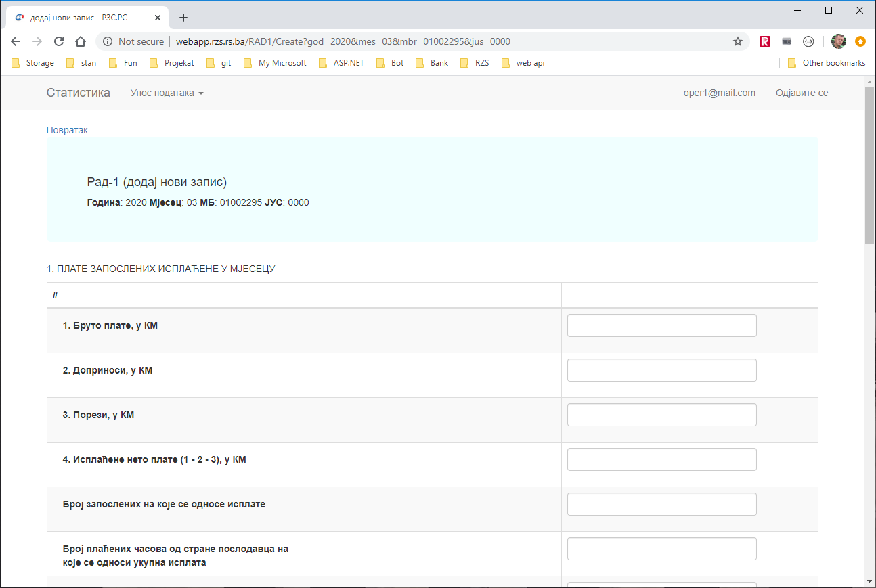The image size is (876, 588).
Task: Click the Статистика brand link
Action: pos(78,93)
